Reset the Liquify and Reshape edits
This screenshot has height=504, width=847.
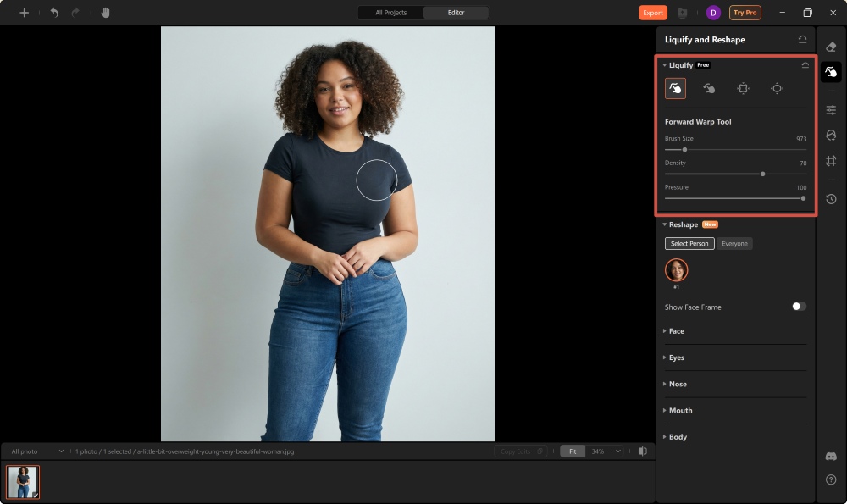pyautogui.click(x=802, y=39)
